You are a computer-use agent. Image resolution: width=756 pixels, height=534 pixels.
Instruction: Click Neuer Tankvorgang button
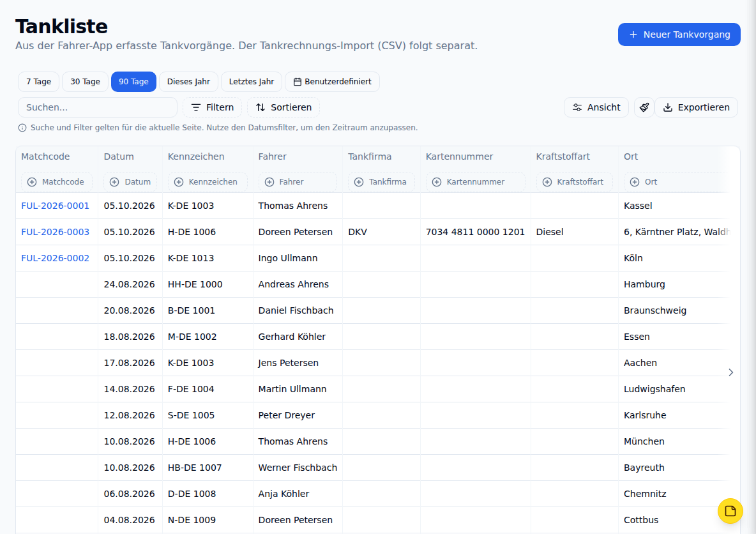(x=679, y=34)
